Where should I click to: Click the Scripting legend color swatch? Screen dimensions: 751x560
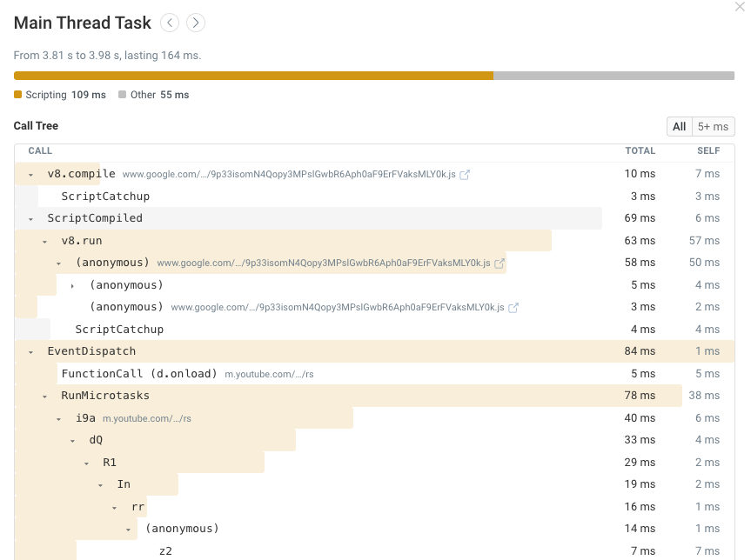[x=17, y=94]
